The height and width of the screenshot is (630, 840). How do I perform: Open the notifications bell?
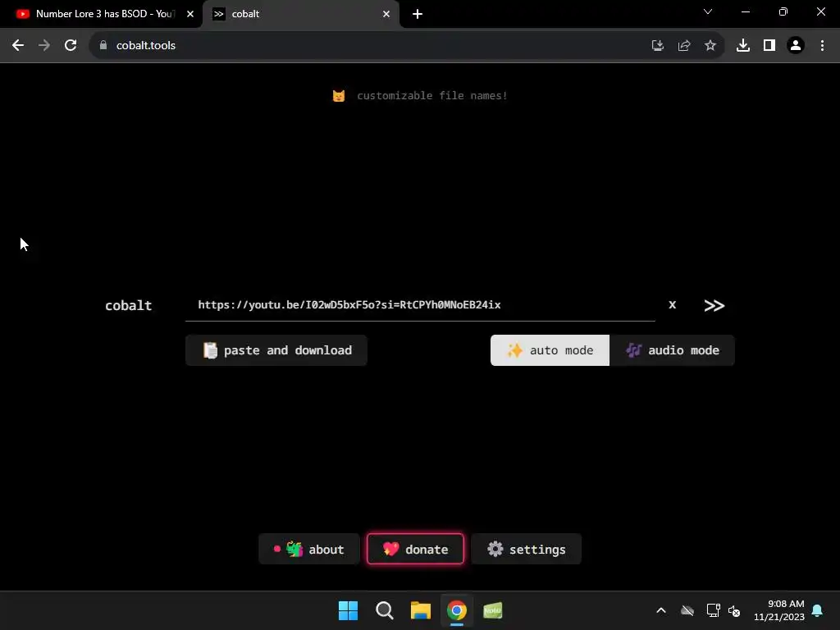click(818, 610)
